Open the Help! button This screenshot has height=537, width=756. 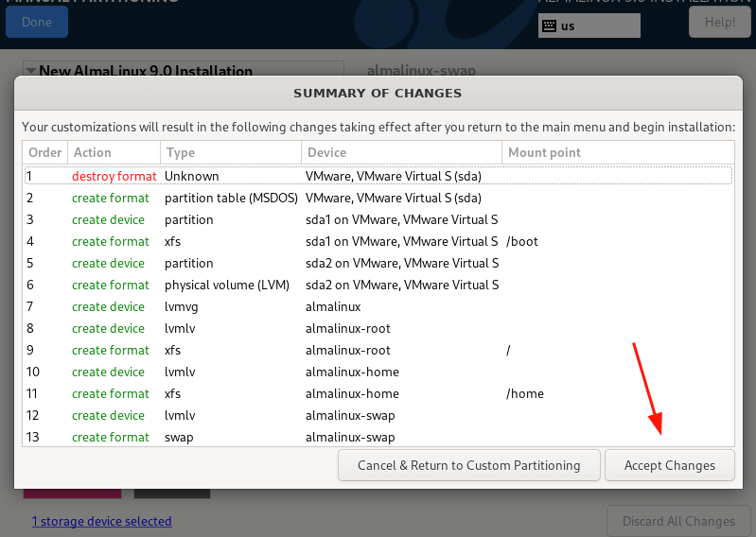coord(720,22)
